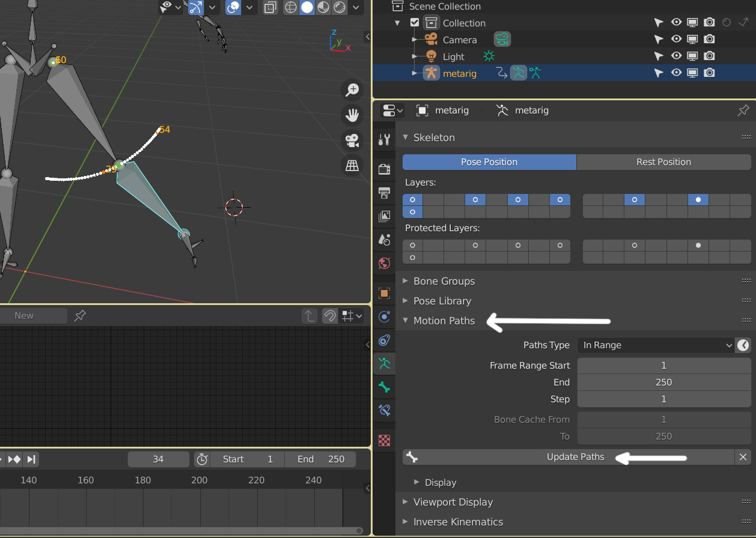This screenshot has width=756, height=538.
Task: Expand the Camera object in outliner
Action: [x=414, y=40]
